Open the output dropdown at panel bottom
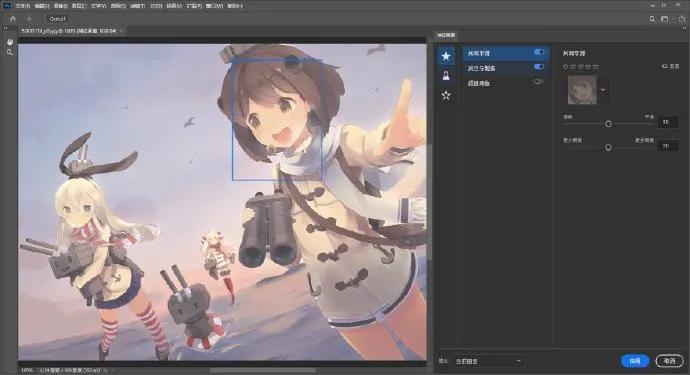The image size is (690, 375). (x=488, y=361)
